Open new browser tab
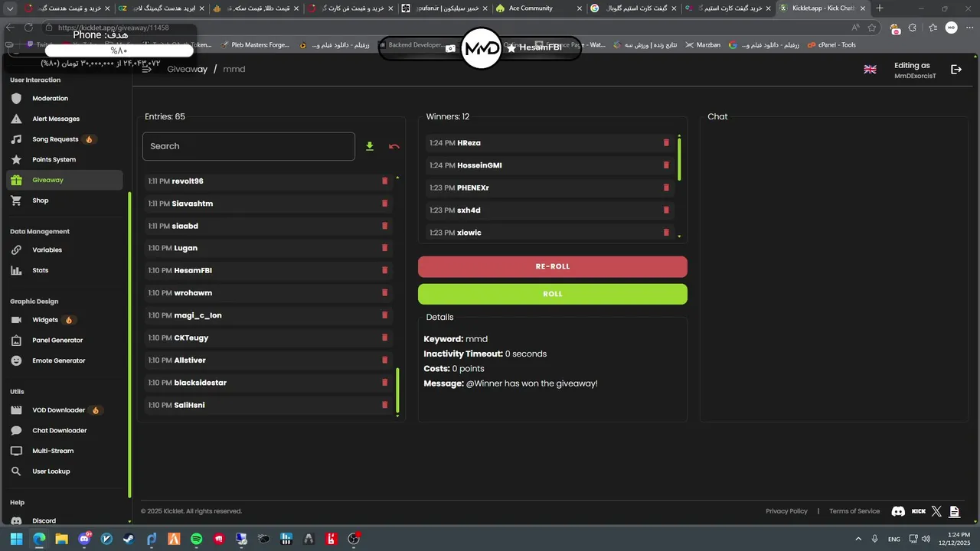Viewport: 980px width, 551px height. click(x=880, y=8)
